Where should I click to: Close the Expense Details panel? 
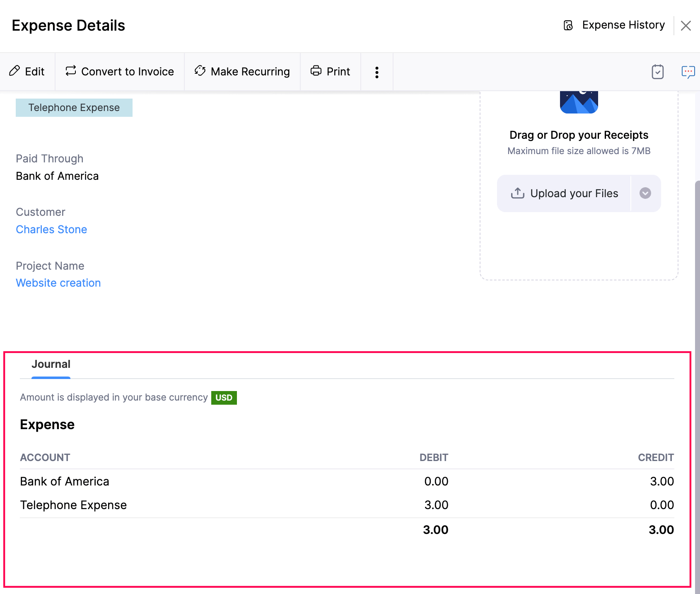(686, 26)
